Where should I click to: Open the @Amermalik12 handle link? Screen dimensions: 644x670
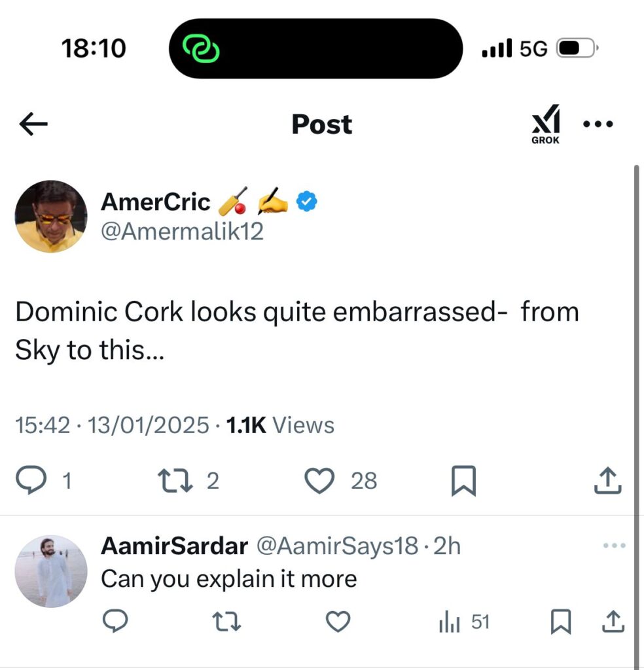pos(182,231)
